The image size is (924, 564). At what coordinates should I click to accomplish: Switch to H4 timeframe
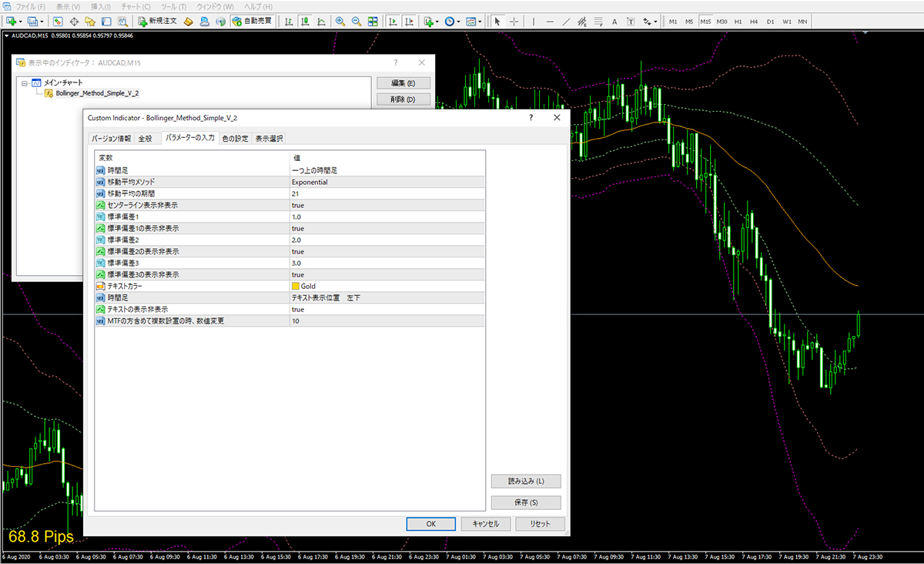754,21
